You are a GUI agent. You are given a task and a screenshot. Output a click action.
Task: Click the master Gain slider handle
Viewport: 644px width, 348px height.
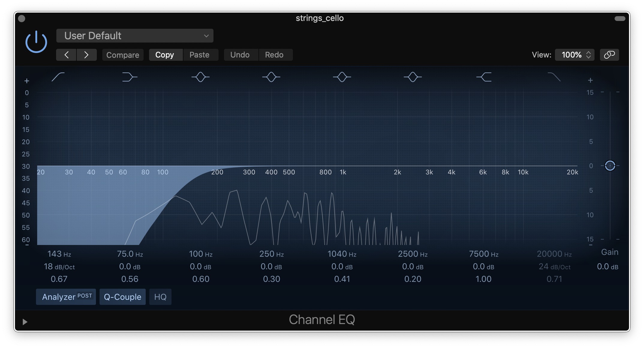tap(610, 166)
